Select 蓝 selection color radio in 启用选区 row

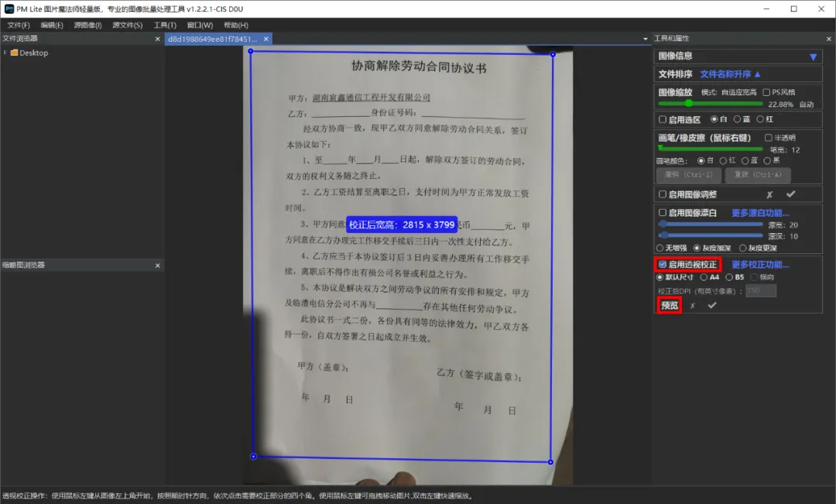(x=737, y=119)
